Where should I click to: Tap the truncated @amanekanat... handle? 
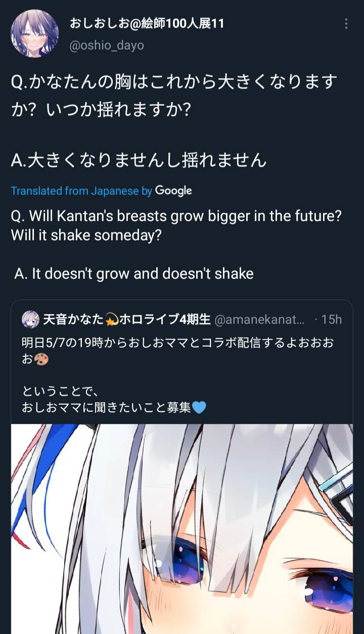point(260,319)
